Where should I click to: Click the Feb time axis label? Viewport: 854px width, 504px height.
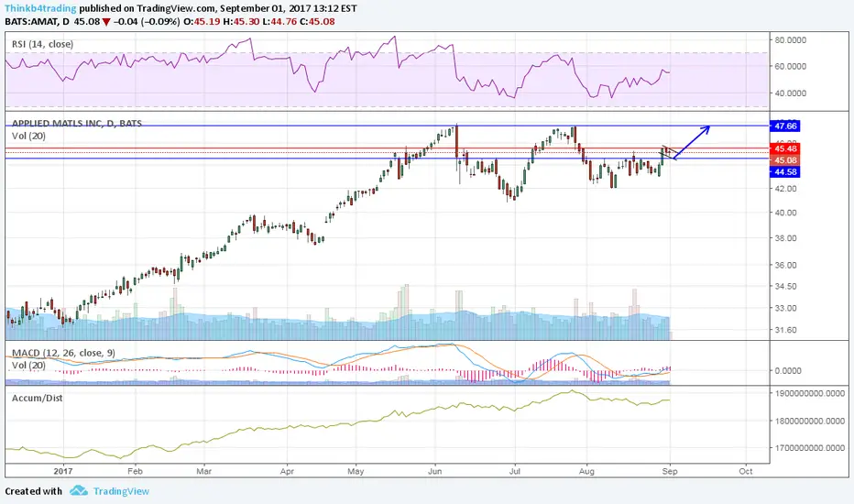(135, 471)
